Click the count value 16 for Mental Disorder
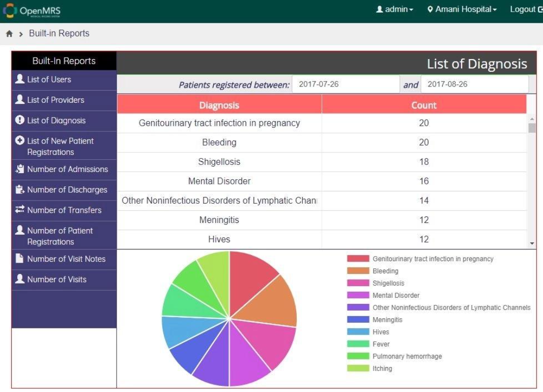Image resolution: width=543 pixels, height=392 pixels. click(424, 181)
